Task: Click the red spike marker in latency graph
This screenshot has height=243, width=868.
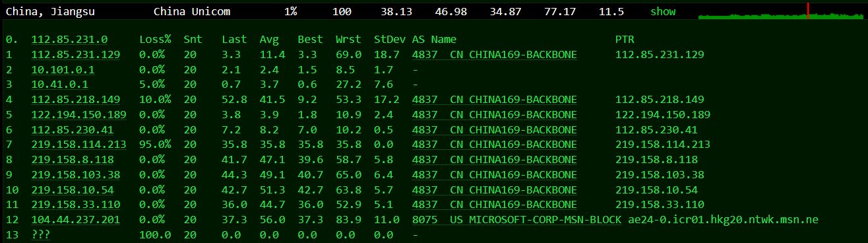Action: click(807, 11)
